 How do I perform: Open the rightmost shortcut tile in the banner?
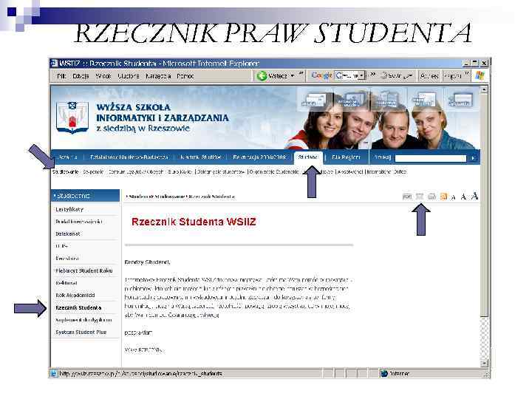coord(461,100)
